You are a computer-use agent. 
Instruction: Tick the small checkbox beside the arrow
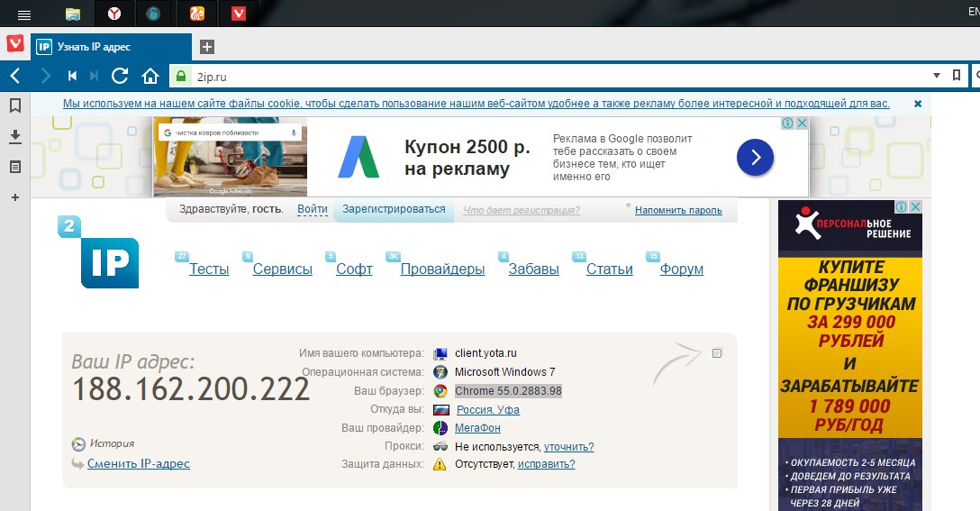717,353
